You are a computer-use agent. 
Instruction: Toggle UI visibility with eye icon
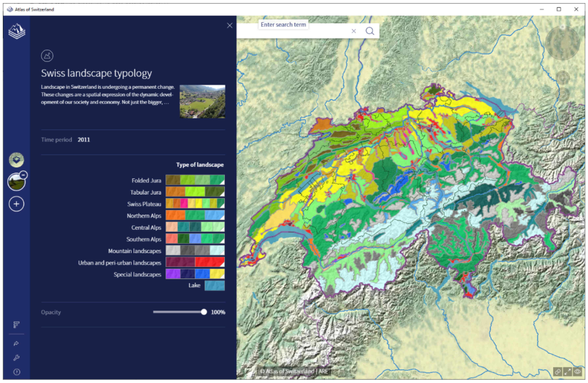578,371
